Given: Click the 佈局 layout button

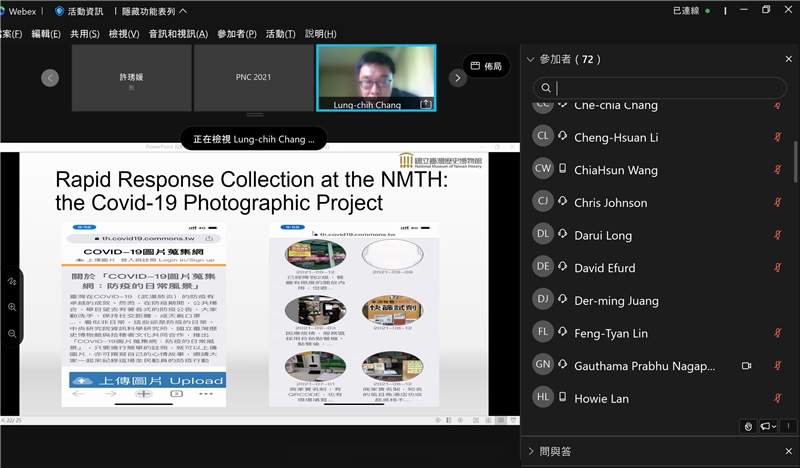Looking at the screenshot, I should coord(486,66).
